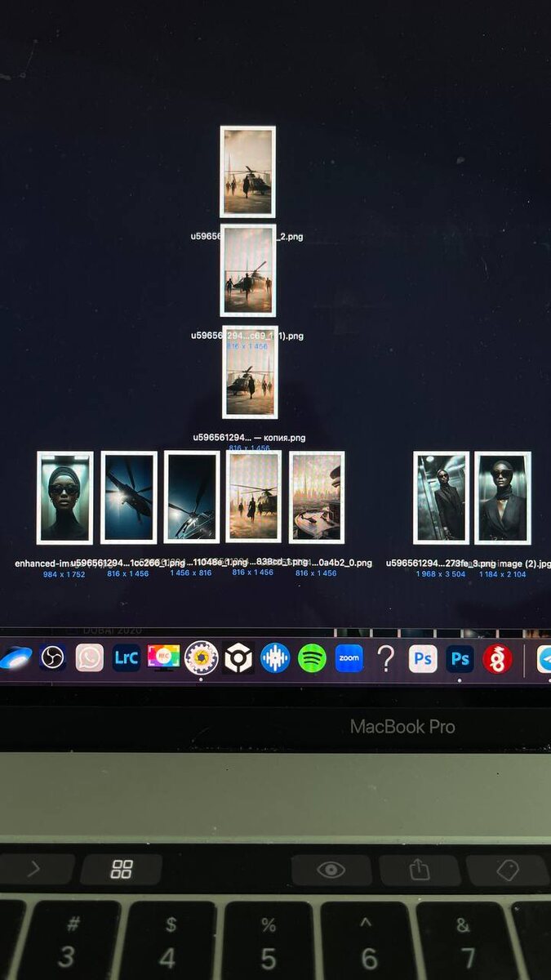Open the blue waveform audio app icon
This screenshot has width=551, height=980.
(x=275, y=658)
